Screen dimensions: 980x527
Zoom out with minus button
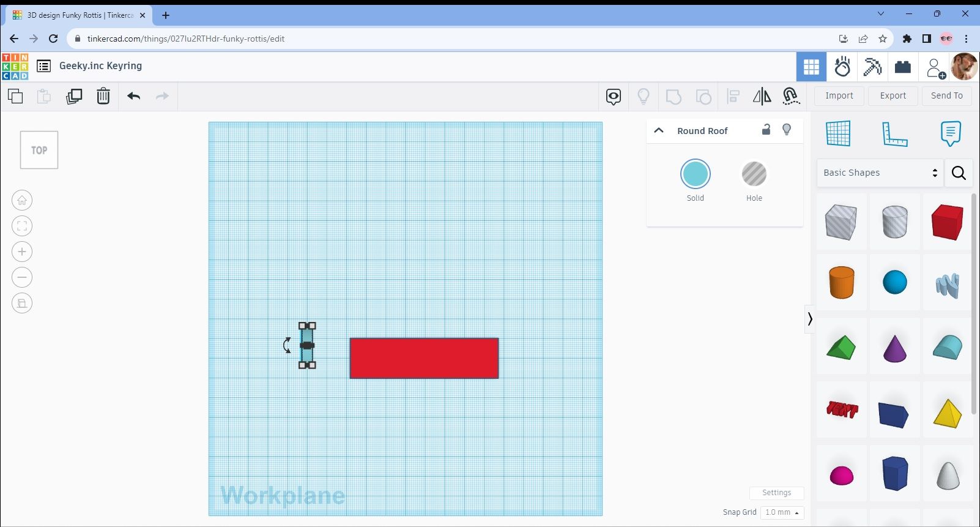click(x=22, y=277)
